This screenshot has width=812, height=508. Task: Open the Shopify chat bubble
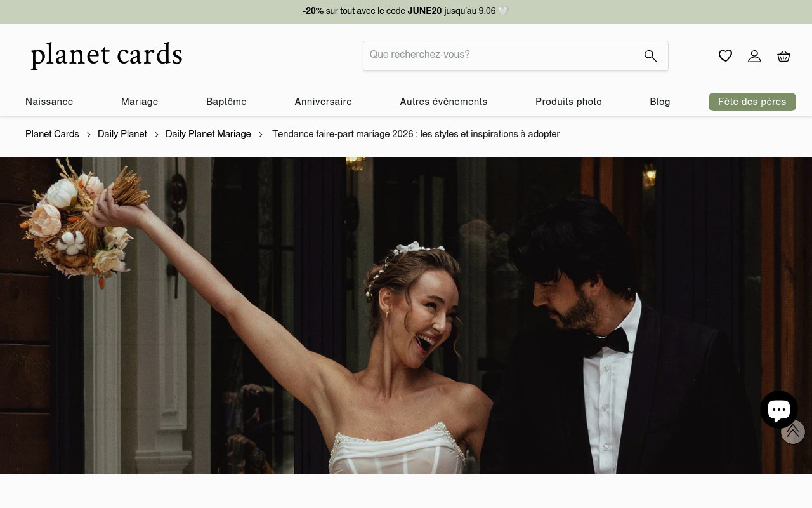(x=779, y=410)
